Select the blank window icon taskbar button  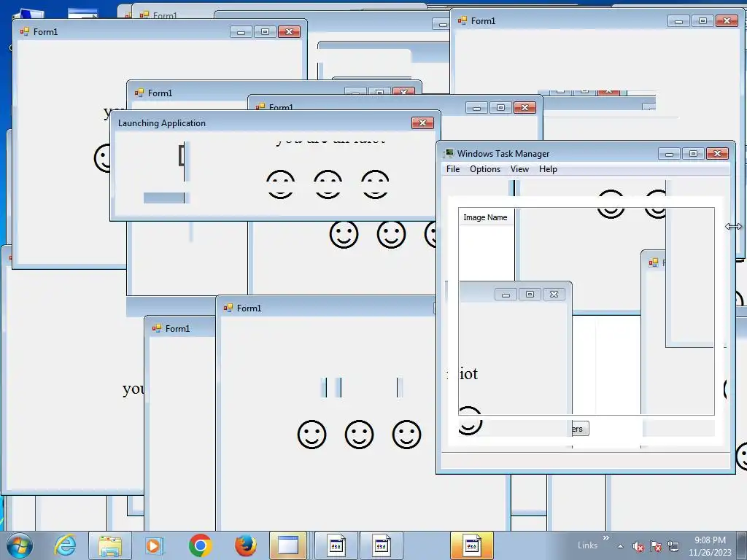(287, 545)
